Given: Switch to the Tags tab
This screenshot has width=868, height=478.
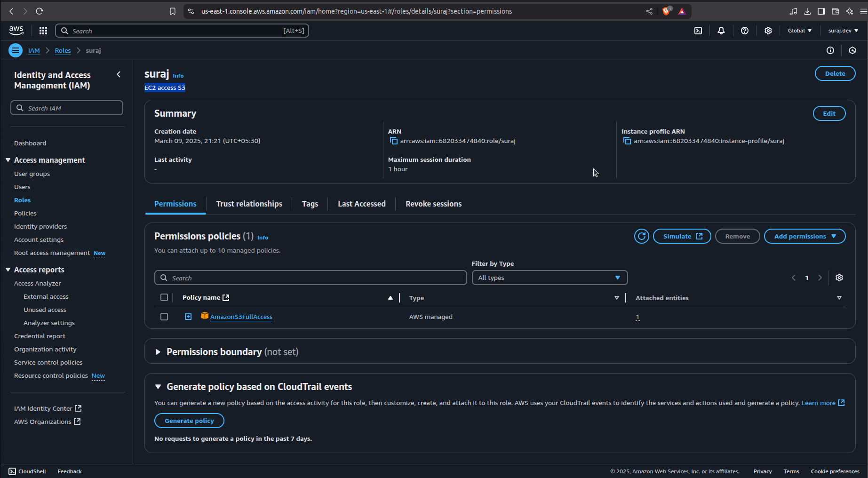Looking at the screenshot, I should click(x=310, y=204).
